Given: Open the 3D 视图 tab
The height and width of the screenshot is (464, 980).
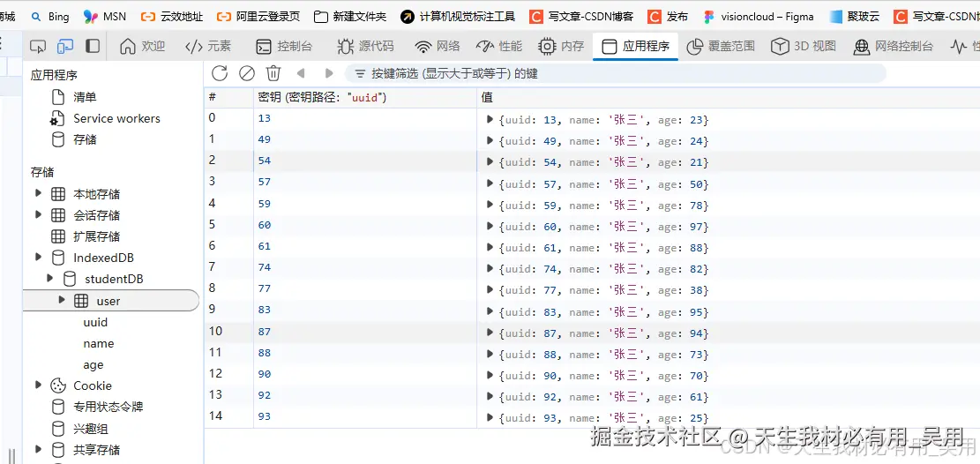Looking at the screenshot, I should [803, 46].
